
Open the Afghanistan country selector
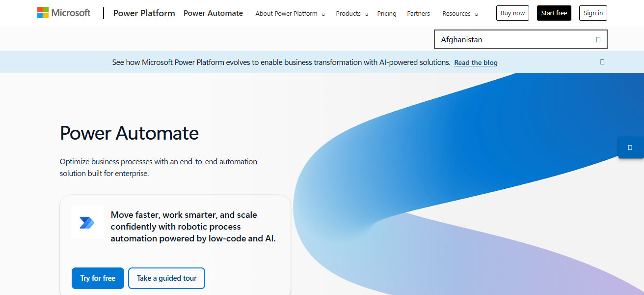pyautogui.click(x=520, y=39)
